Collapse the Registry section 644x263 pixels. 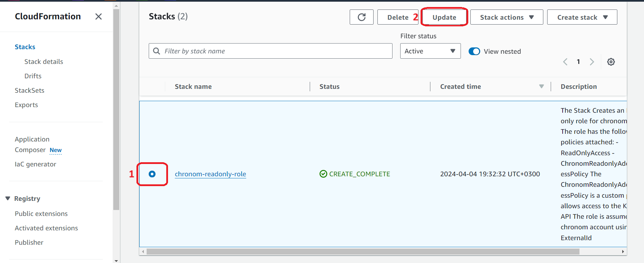point(8,198)
